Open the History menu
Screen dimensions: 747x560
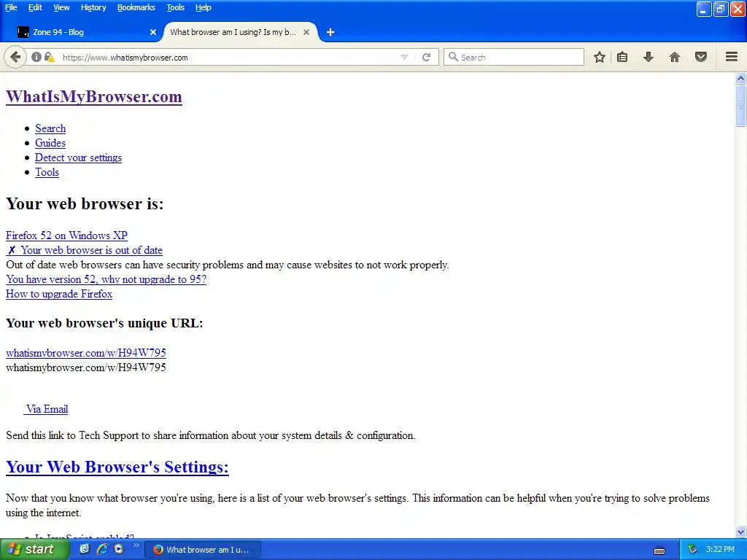tap(93, 7)
